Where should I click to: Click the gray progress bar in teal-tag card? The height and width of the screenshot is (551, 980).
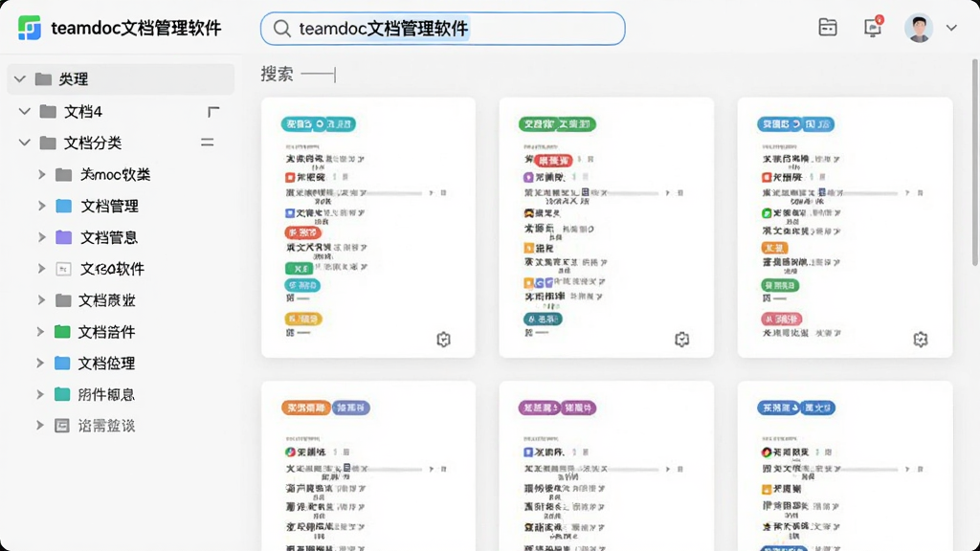click(x=393, y=193)
